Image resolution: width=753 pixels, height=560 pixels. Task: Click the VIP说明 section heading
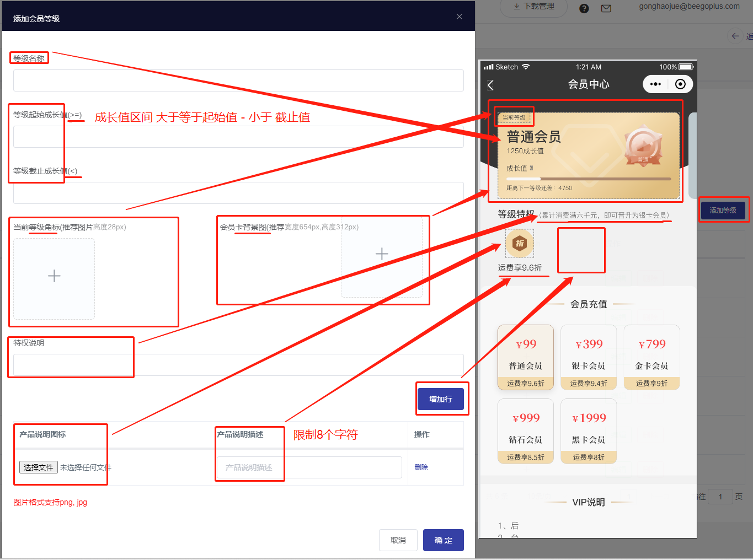589,502
